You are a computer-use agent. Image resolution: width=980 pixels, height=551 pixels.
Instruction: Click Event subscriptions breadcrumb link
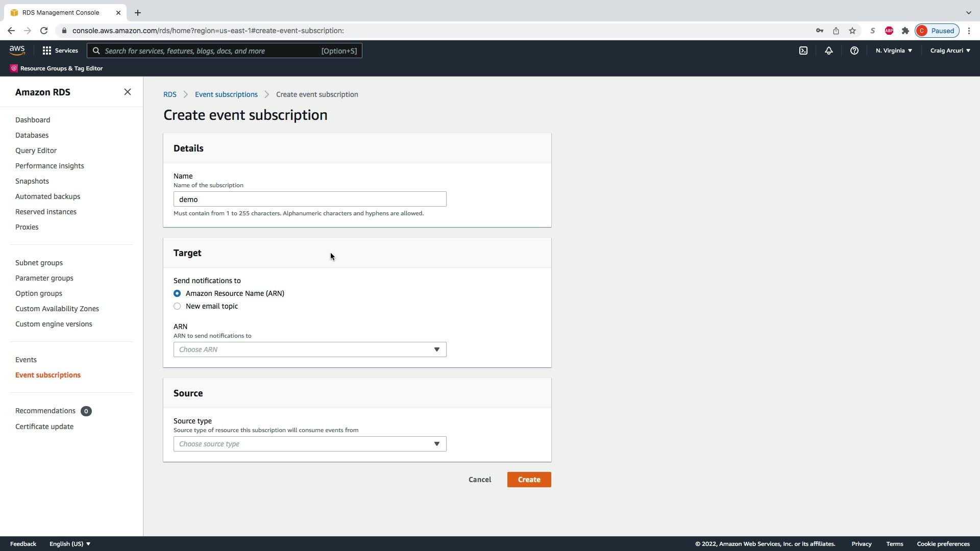[x=226, y=94]
